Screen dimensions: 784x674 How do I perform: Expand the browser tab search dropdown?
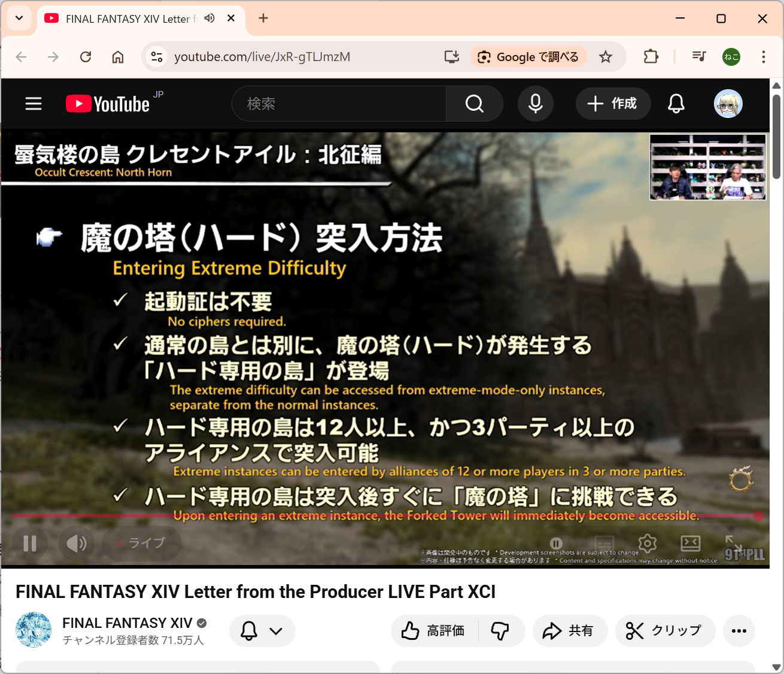tap(19, 18)
